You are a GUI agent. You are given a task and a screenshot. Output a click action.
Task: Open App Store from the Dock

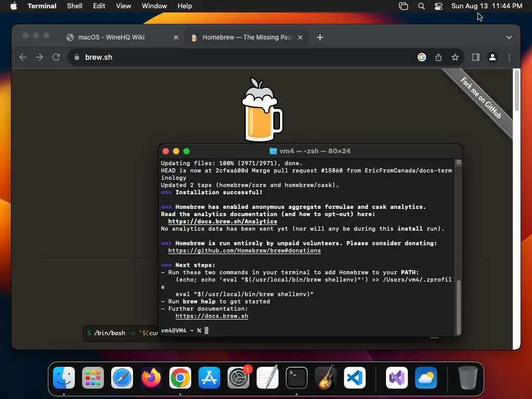209,377
